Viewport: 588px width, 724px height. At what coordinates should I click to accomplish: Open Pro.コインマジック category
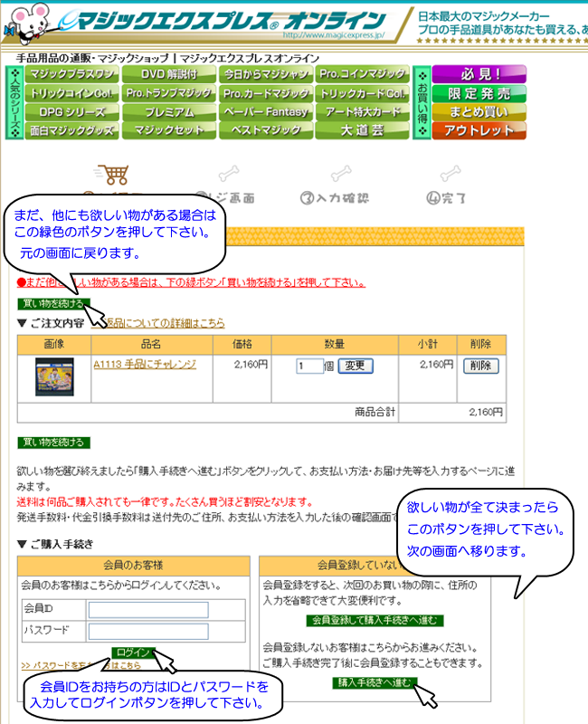point(363,74)
